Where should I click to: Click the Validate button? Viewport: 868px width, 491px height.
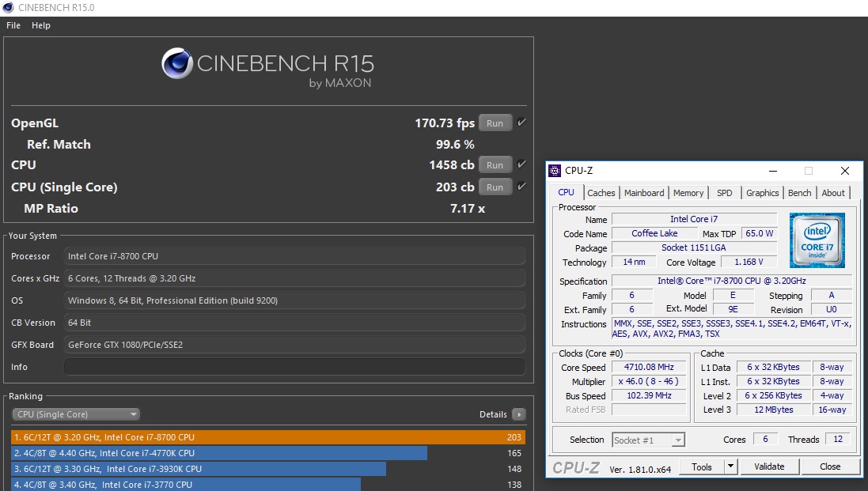coord(769,466)
